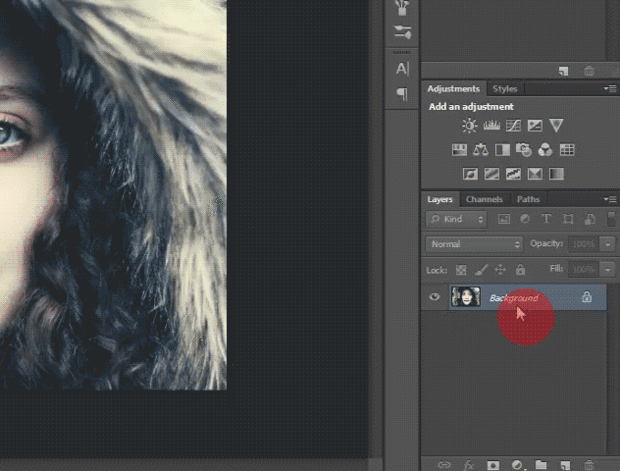Click the Opacity label
Screen dimensions: 620x471
[546, 244]
